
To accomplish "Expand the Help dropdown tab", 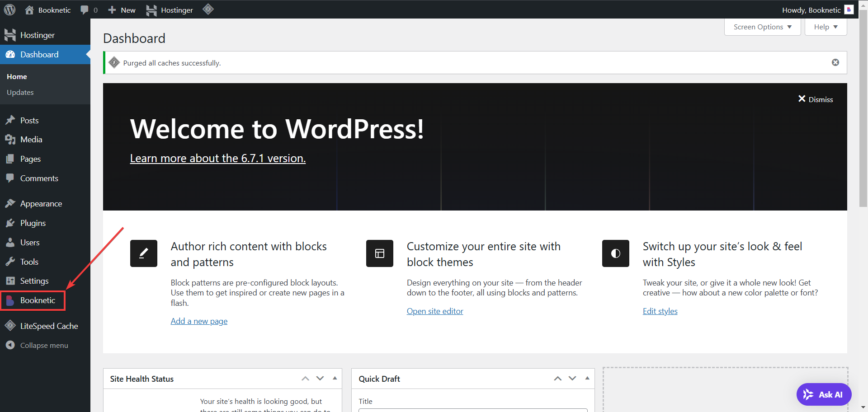I will coord(826,27).
